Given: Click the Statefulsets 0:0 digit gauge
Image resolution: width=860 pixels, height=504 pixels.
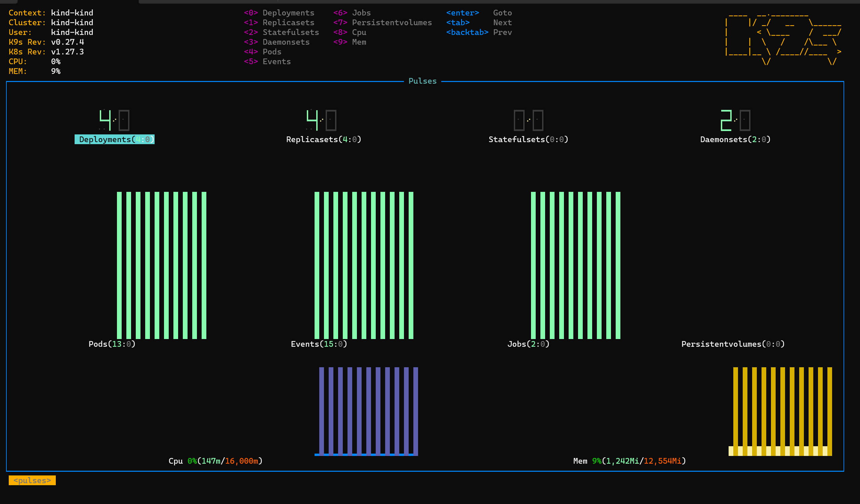Looking at the screenshot, I should click(x=528, y=120).
